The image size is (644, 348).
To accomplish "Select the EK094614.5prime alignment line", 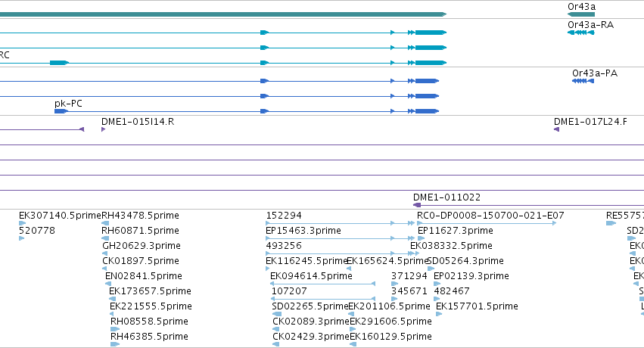I will (x=323, y=284).
